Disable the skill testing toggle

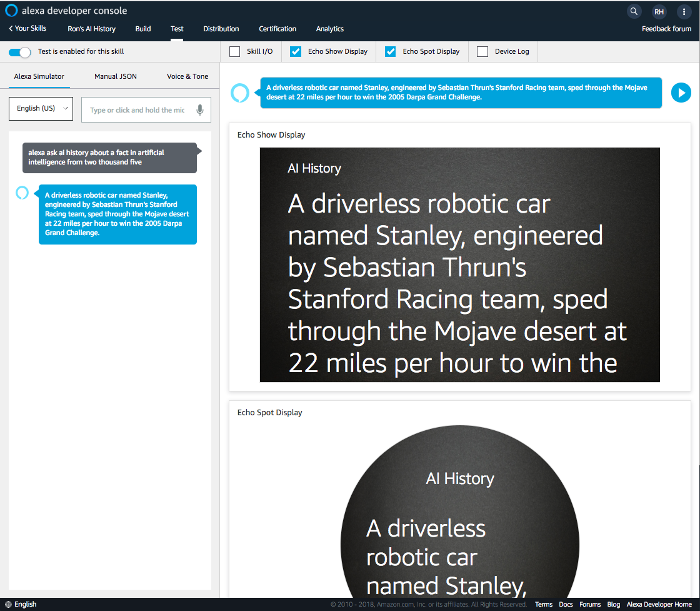pyautogui.click(x=20, y=52)
